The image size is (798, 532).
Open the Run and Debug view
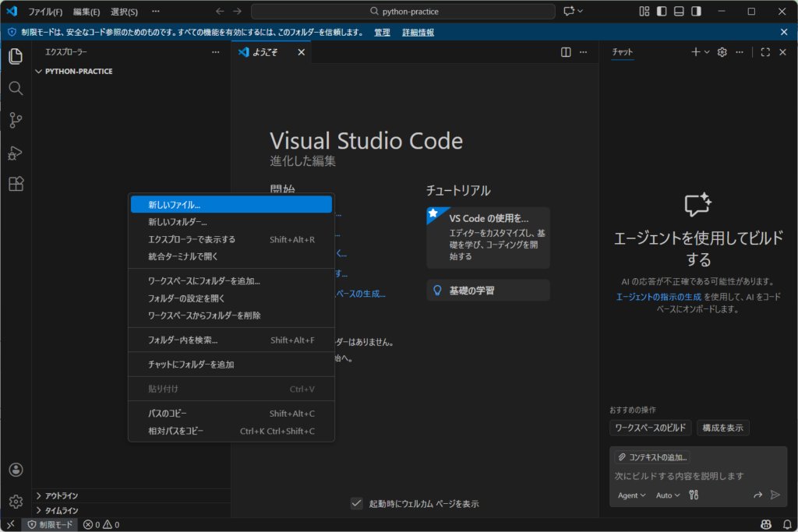coord(16,153)
